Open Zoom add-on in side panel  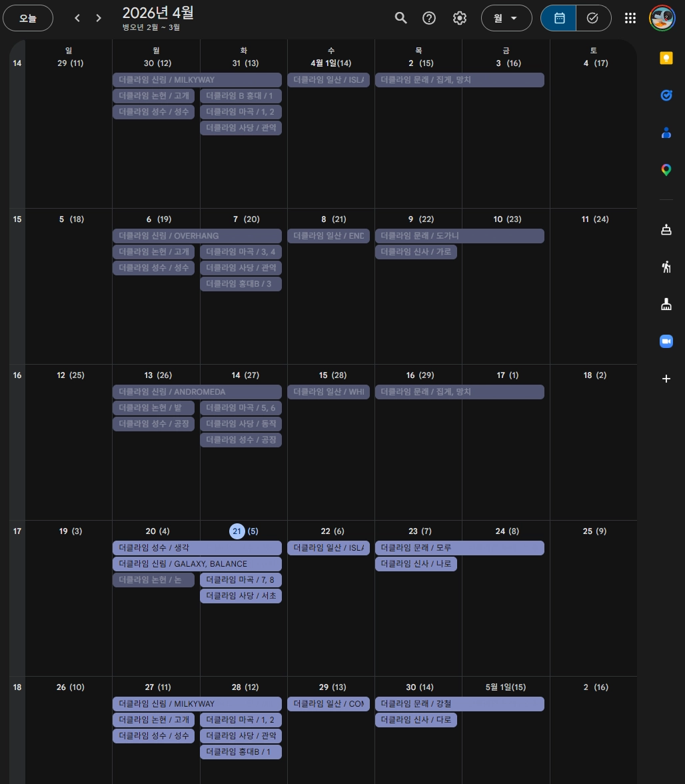[666, 341]
